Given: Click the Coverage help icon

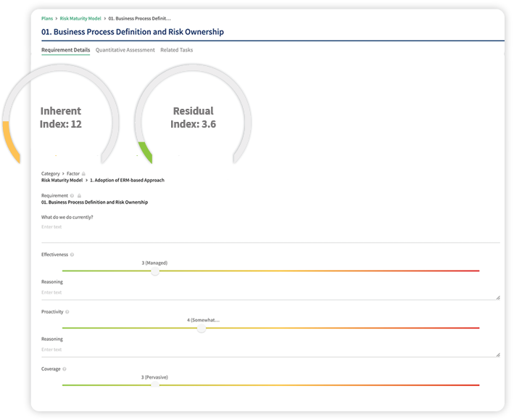Looking at the screenshot, I should (x=64, y=369).
